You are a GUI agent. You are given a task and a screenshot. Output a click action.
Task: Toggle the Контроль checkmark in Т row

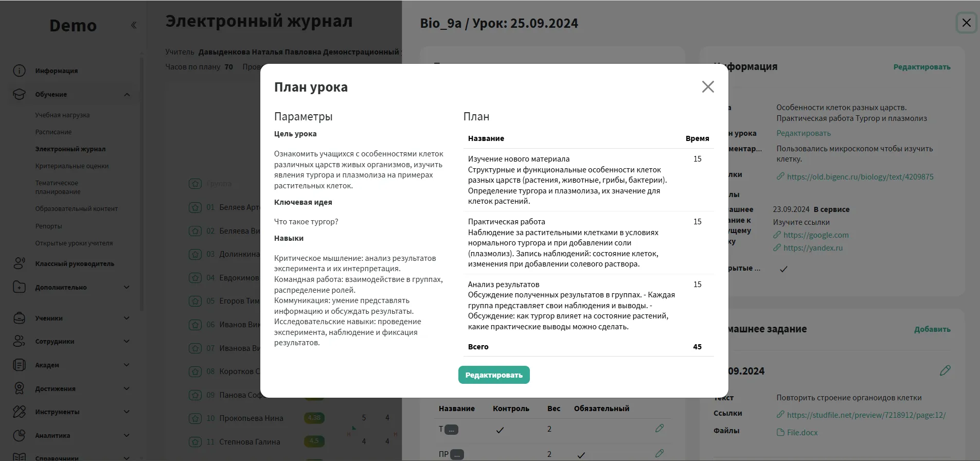click(500, 430)
